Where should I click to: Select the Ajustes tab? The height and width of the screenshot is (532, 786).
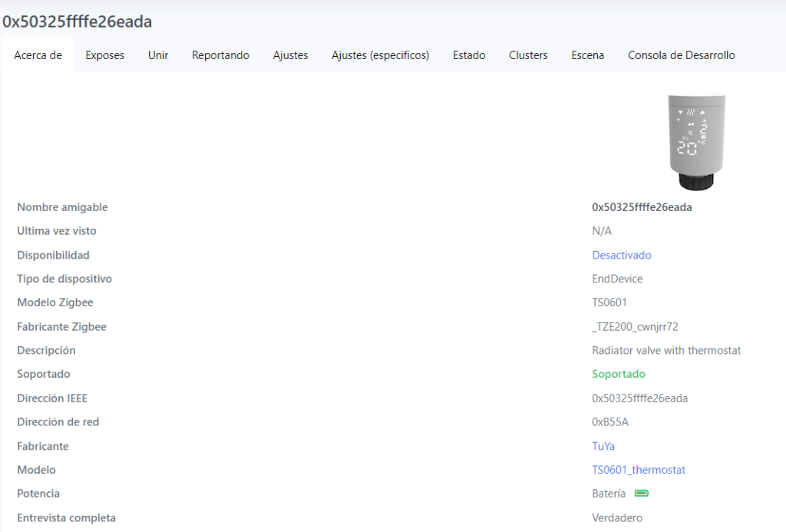point(290,55)
